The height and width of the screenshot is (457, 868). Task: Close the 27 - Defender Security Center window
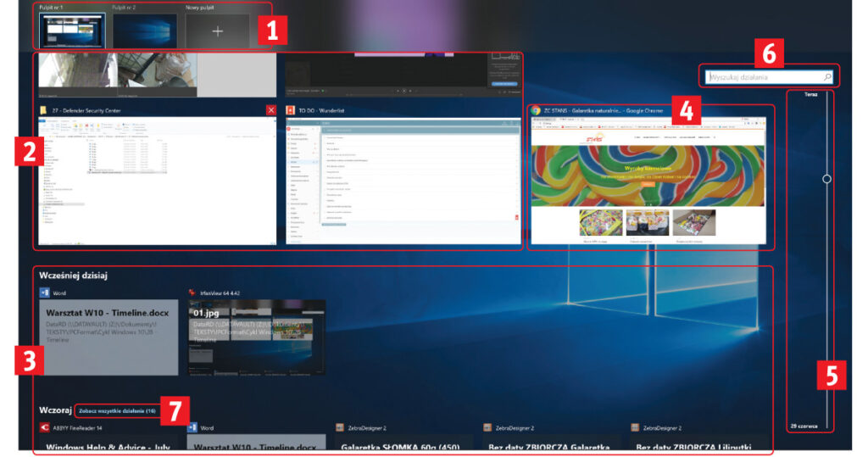tap(270, 110)
